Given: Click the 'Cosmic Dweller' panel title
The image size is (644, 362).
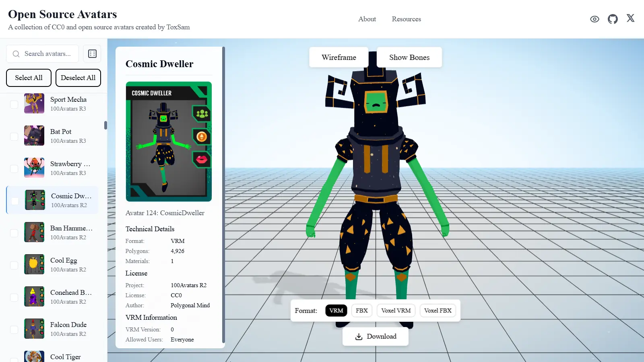Looking at the screenshot, I should point(159,64).
